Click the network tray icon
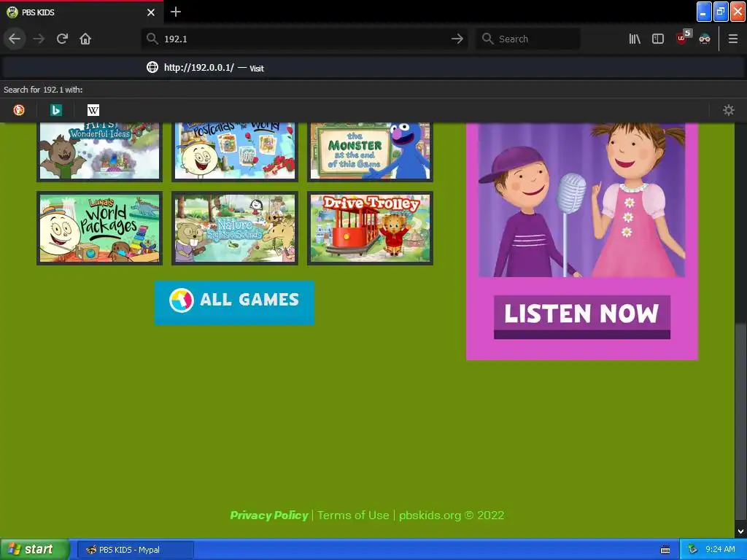This screenshot has height=560, width=747. 693,550
